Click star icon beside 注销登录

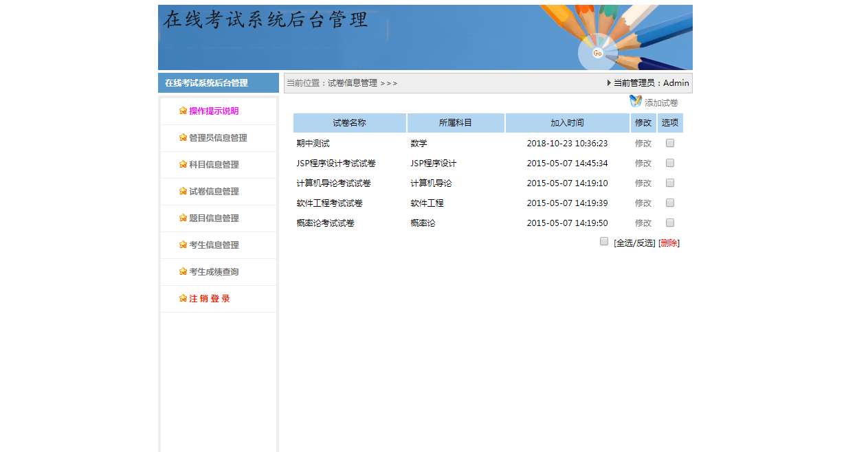click(x=183, y=298)
